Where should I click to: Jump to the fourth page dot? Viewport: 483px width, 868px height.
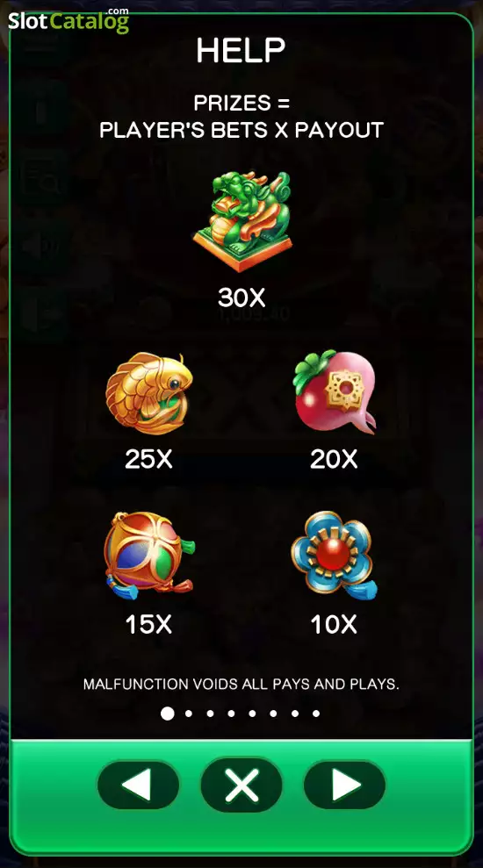(x=231, y=714)
